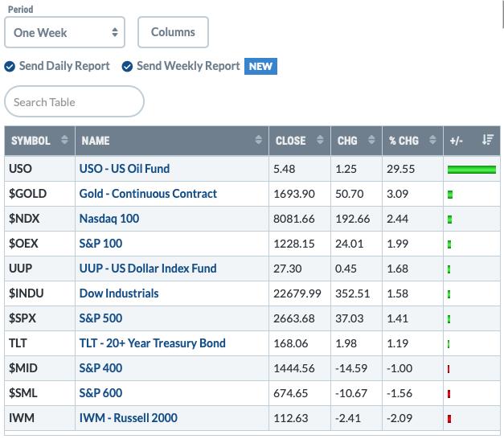Click the NEW badge beside Weekly Report
The image size is (504, 439).
point(260,66)
